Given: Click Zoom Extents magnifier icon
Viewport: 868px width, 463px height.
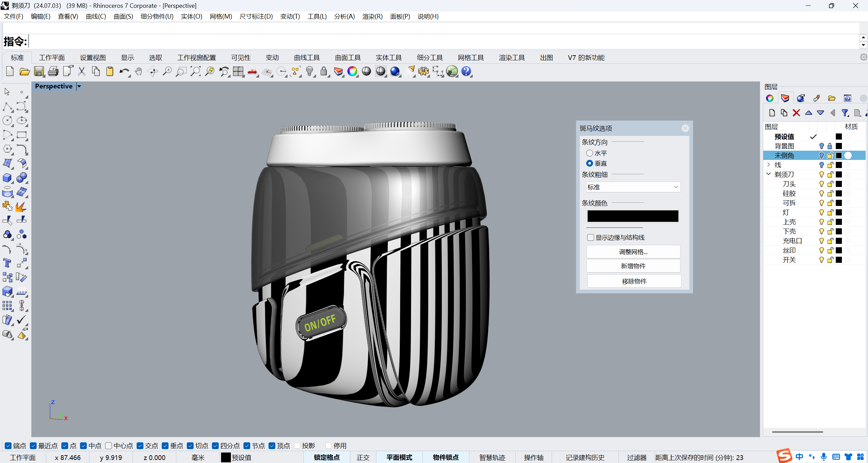Looking at the screenshot, I should click(x=196, y=71).
